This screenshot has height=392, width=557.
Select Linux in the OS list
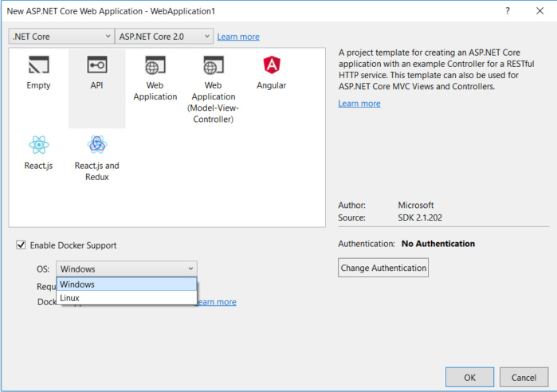127,298
